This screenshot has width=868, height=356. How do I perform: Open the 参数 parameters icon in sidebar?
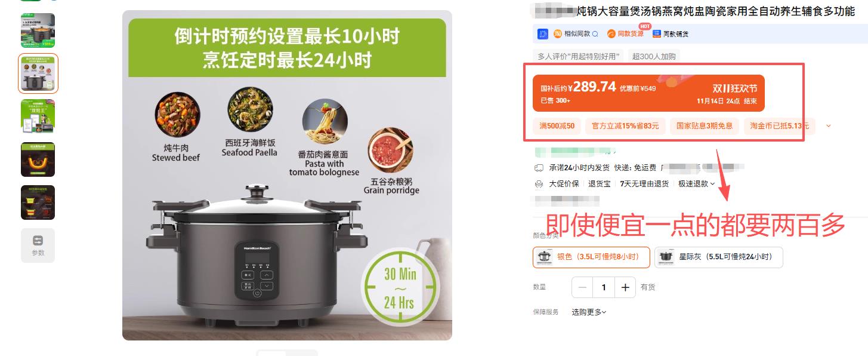(38, 245)
